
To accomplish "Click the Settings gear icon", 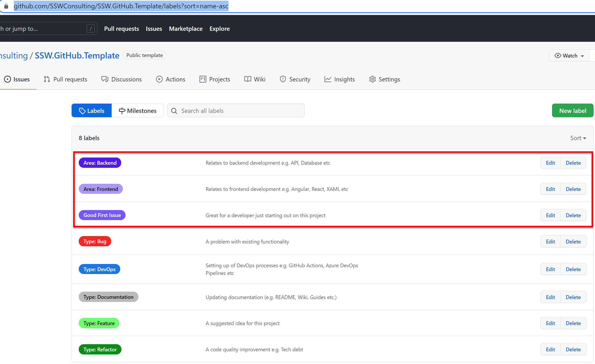I will coord(372,79).
